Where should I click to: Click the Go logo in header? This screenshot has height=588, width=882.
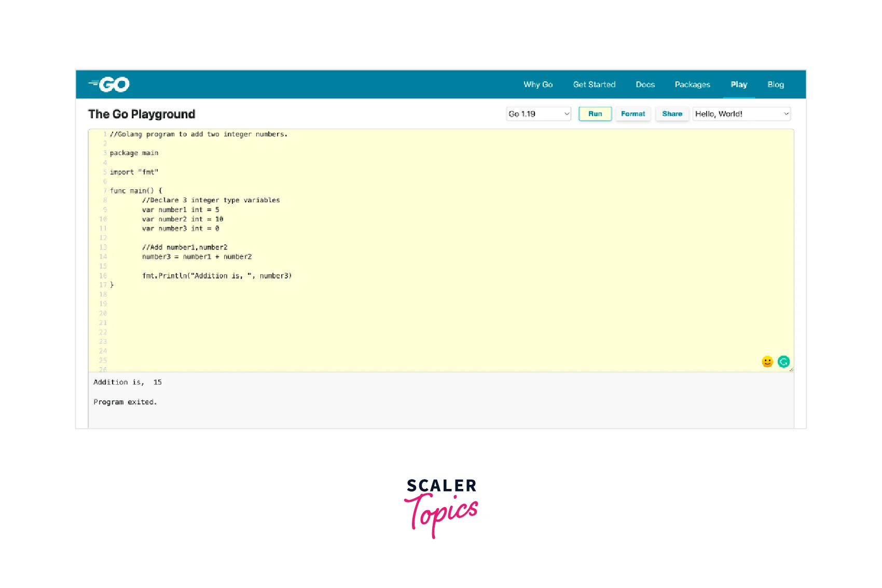click(109, 85)
